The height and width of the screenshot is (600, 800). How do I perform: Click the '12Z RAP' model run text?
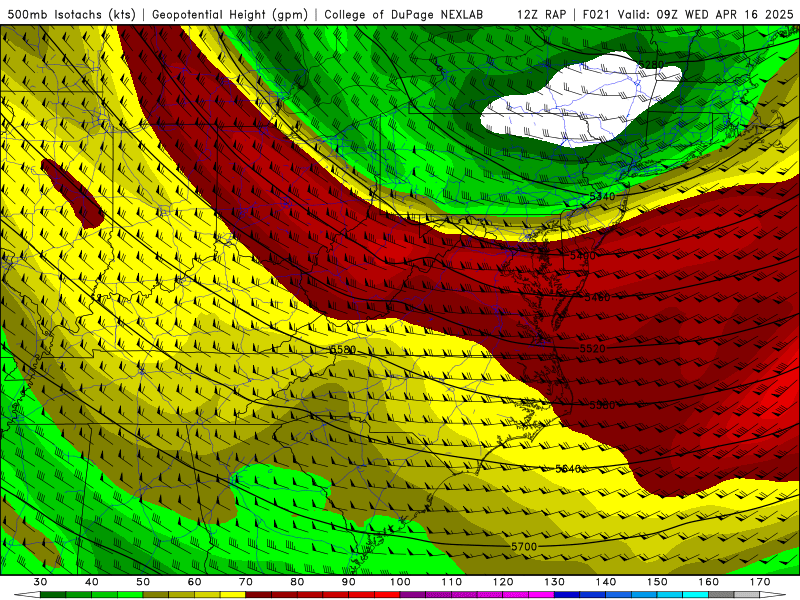(x=541, y=14)
